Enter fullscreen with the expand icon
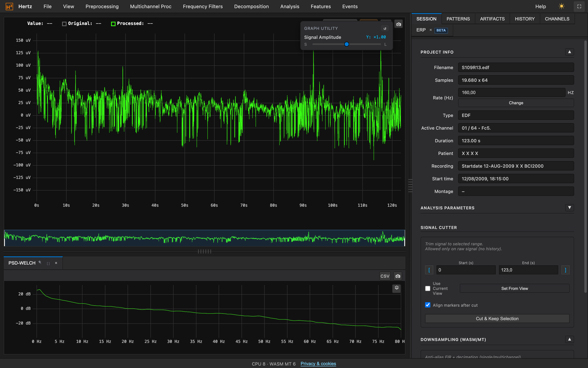 pos(579,6)
